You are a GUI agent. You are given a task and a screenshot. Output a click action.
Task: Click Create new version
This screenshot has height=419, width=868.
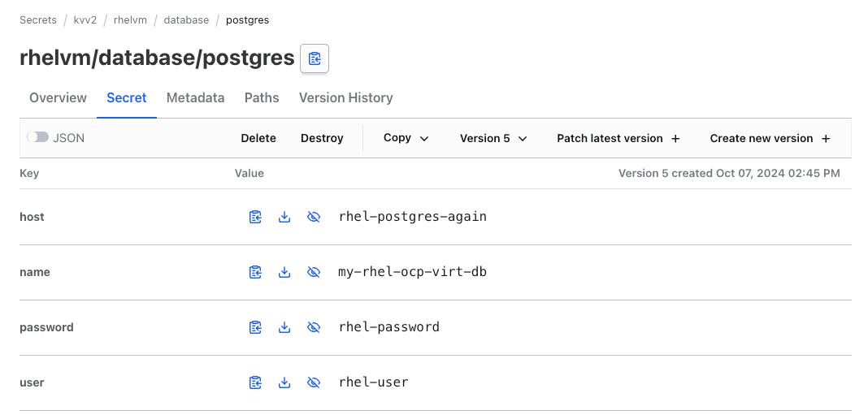(x=770, y=138)
